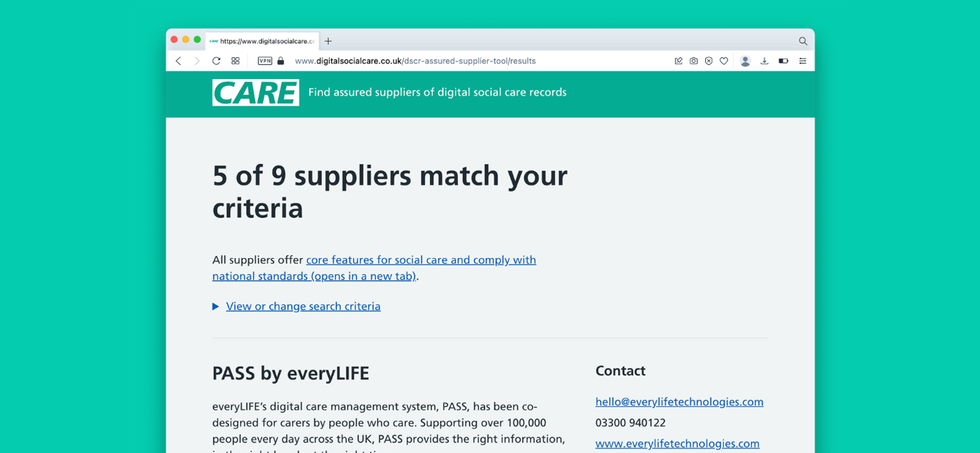Search tabs with the magnifier icon

tap(802, 41)
